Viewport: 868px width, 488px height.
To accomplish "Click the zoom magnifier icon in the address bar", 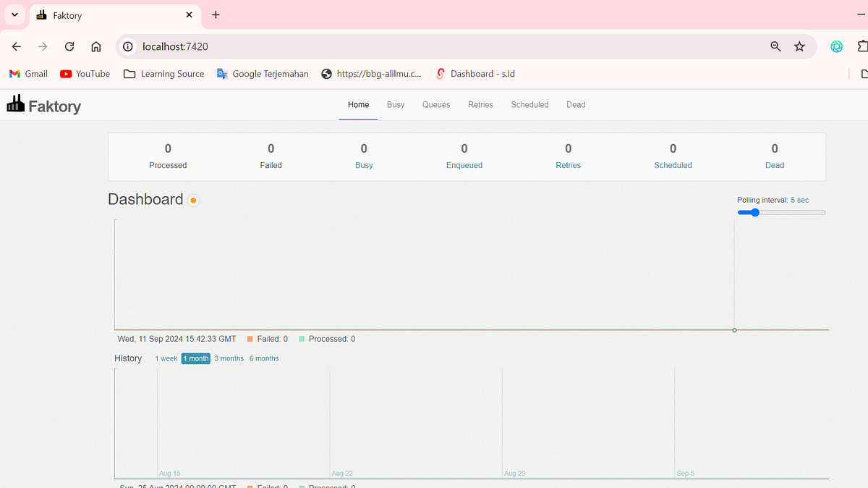I will (775, 46).
